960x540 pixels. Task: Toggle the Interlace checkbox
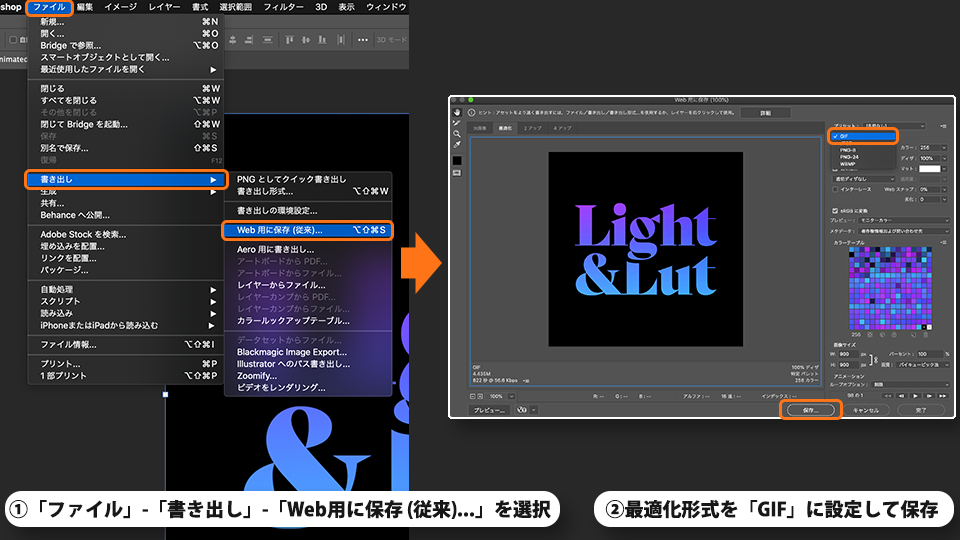point(835,189)
